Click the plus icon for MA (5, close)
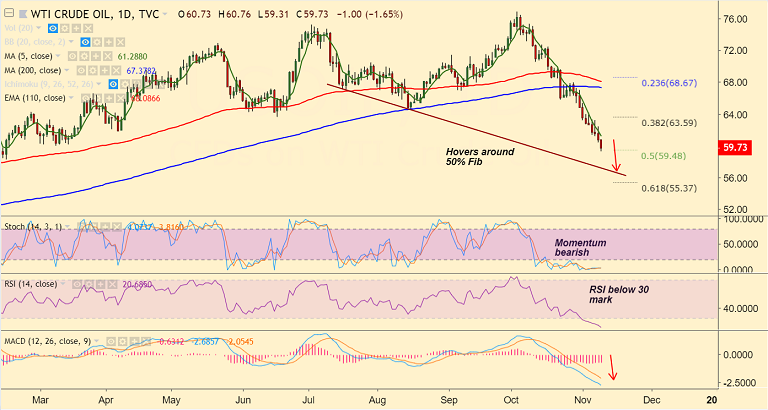Viewport: 768px width, 410px height. pos(96,56)
